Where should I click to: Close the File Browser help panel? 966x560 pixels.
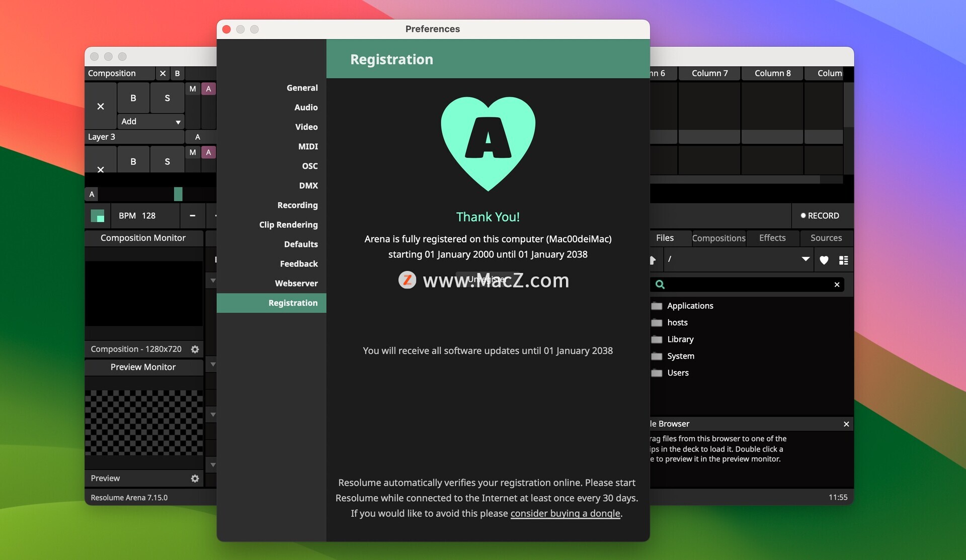point(846,424)
